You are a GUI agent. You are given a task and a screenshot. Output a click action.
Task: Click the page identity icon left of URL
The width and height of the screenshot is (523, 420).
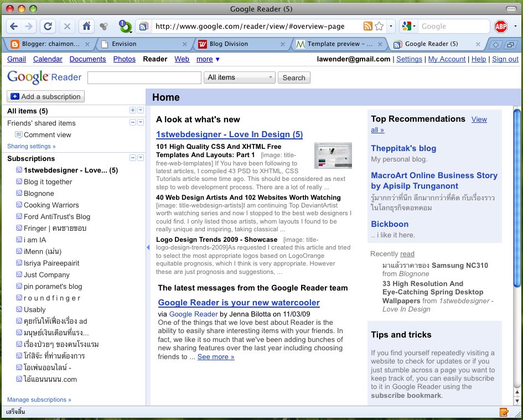click(x=144, y=26)
